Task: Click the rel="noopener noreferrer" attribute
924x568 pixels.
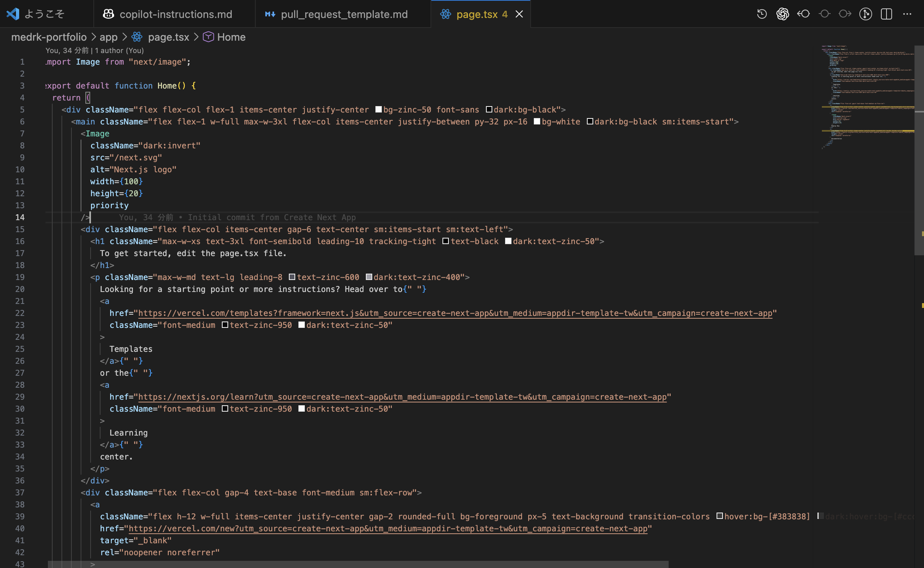Action: coord(160,552)
